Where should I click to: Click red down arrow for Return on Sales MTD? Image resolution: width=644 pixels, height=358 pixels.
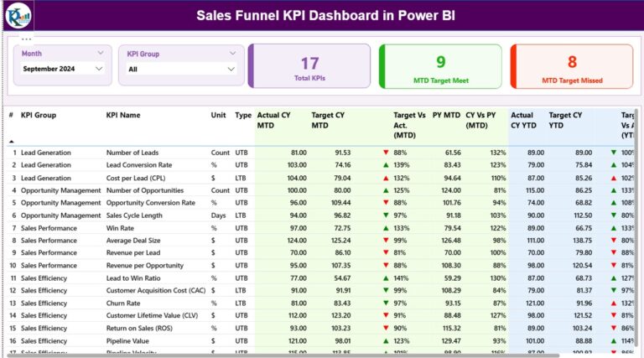click(386, 328)
